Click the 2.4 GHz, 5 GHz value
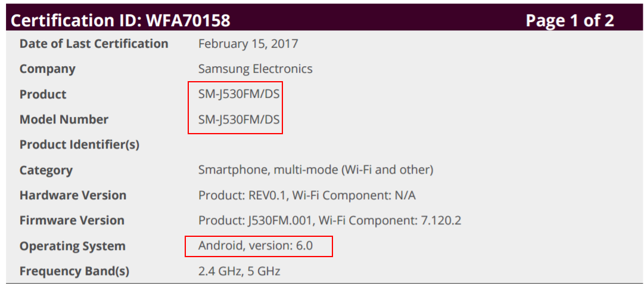 239,271
